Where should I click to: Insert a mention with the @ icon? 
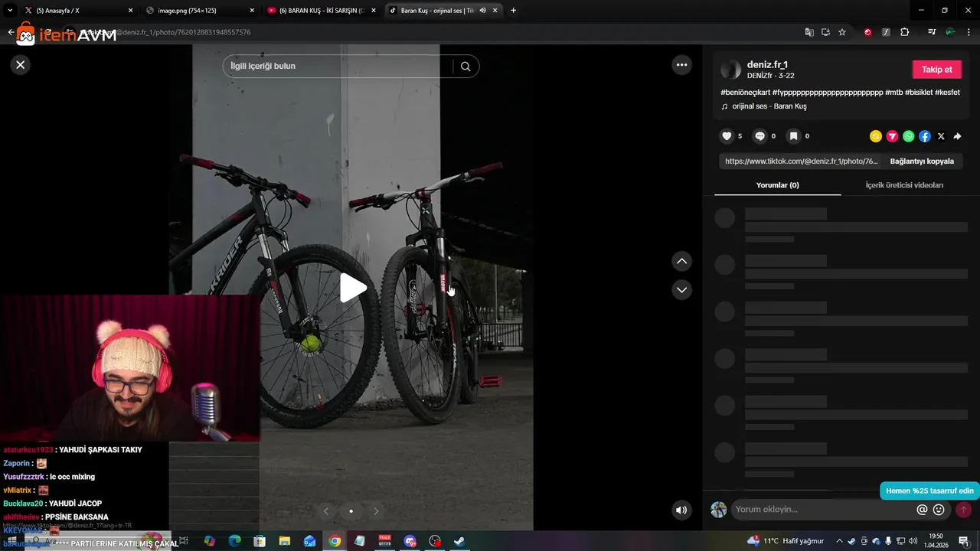922,510
